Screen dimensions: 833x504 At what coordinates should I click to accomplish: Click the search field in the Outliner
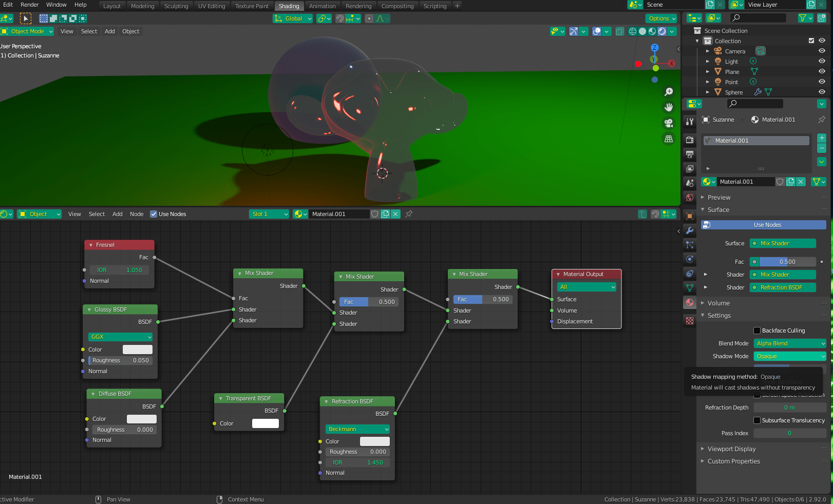tap(758, 17)
